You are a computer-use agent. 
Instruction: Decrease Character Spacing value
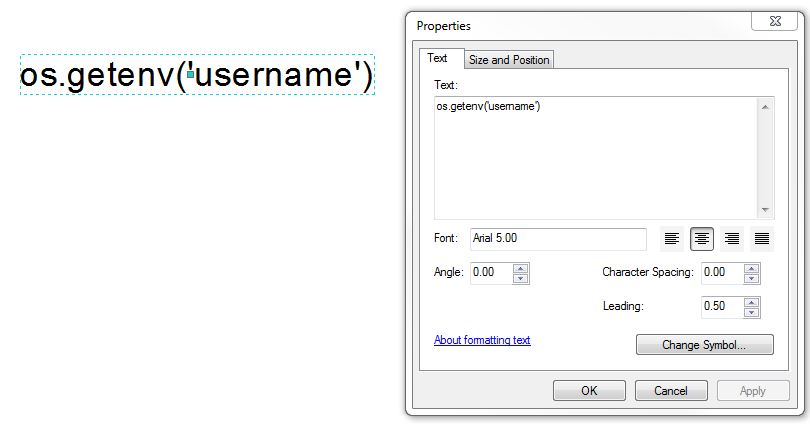(751, 278)
